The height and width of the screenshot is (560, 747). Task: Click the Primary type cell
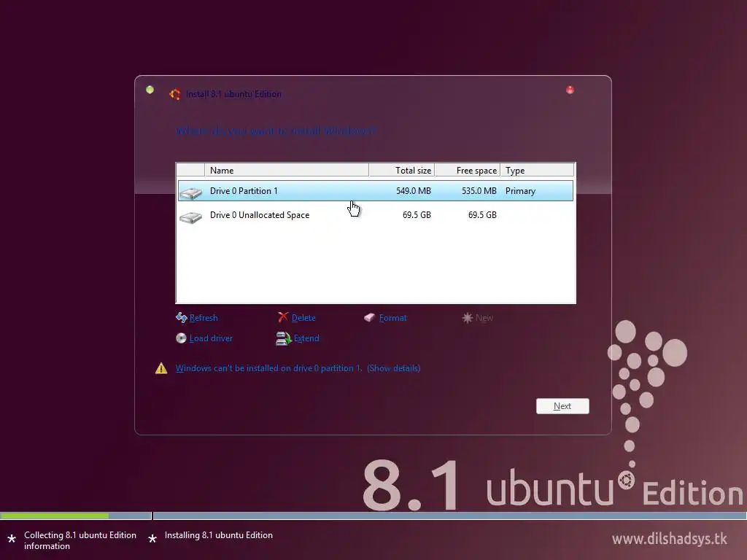pyautogui.click(x=520, y=191)
